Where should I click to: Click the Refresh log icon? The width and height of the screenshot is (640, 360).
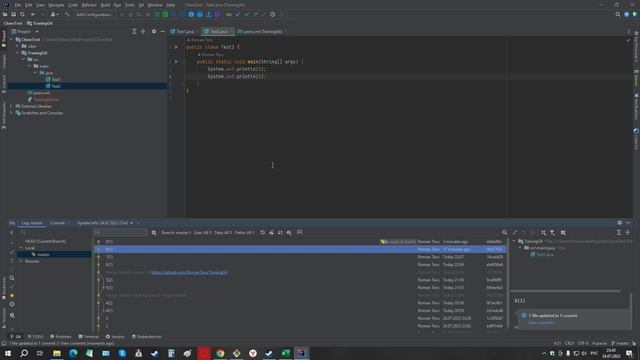click(x=262, y=232)
